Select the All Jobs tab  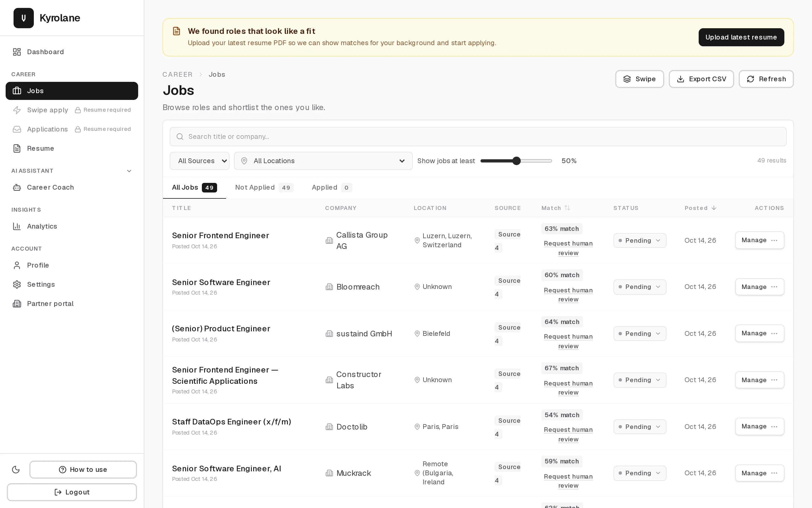click(194, 187)
